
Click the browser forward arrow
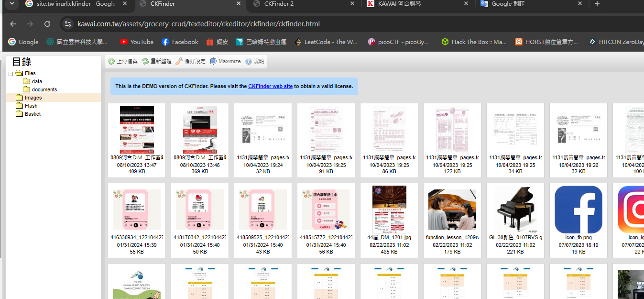click(30, 24)
